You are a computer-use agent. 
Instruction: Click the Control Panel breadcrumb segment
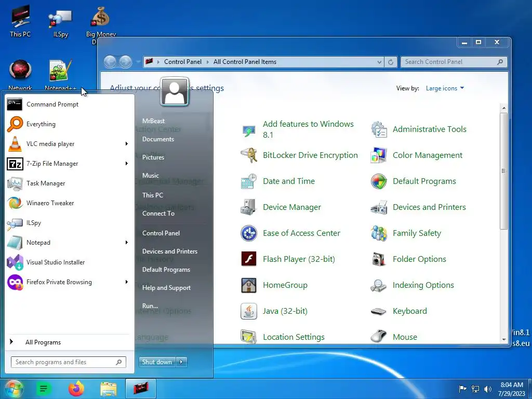pyautogui.click(x=182, y=62)
